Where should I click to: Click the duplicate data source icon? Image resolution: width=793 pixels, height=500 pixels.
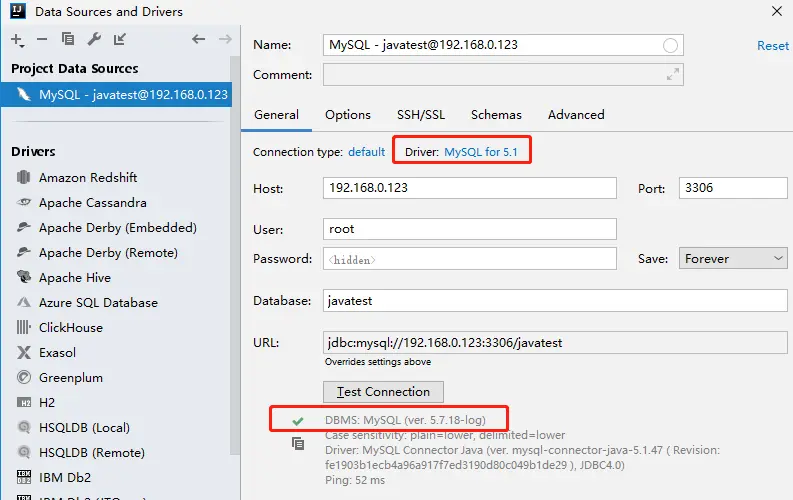tap(68, 40)
